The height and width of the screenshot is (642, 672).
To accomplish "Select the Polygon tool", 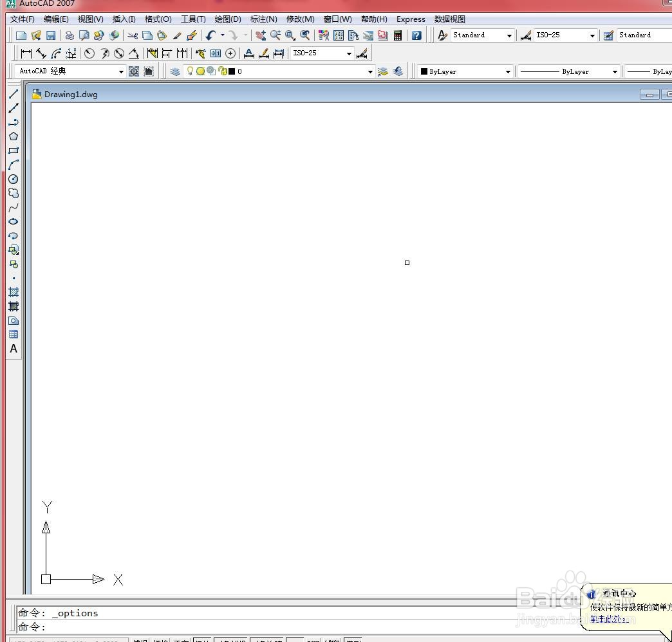I will (14, 136).
